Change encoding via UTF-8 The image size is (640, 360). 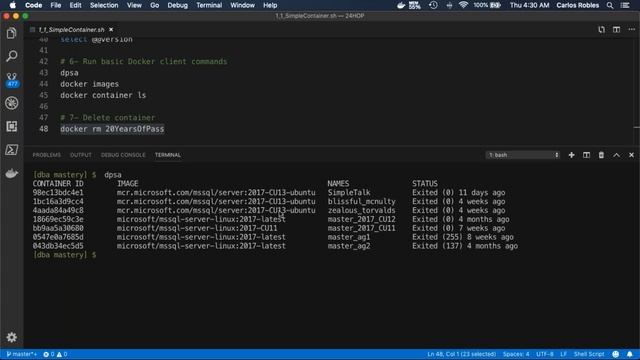click(x=545, y=354)
